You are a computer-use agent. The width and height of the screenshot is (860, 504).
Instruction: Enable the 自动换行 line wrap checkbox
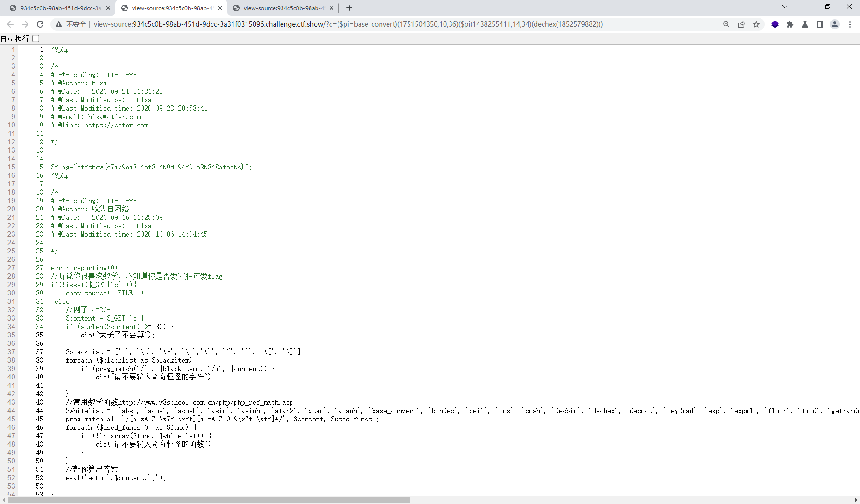[x=36, y=39]
